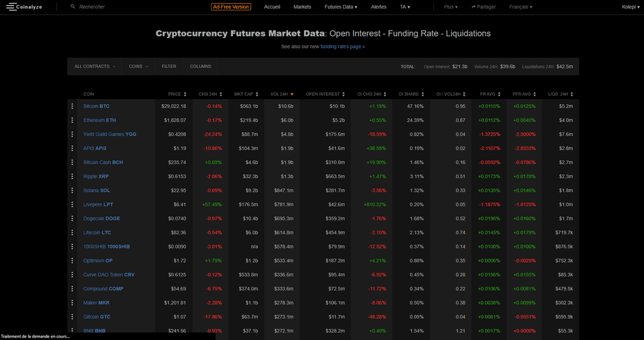Image resolution: width=644 pixels, height=340 pixels.
Task: Open the Yield Guild Games YGG link
Action: click(109, 134)
